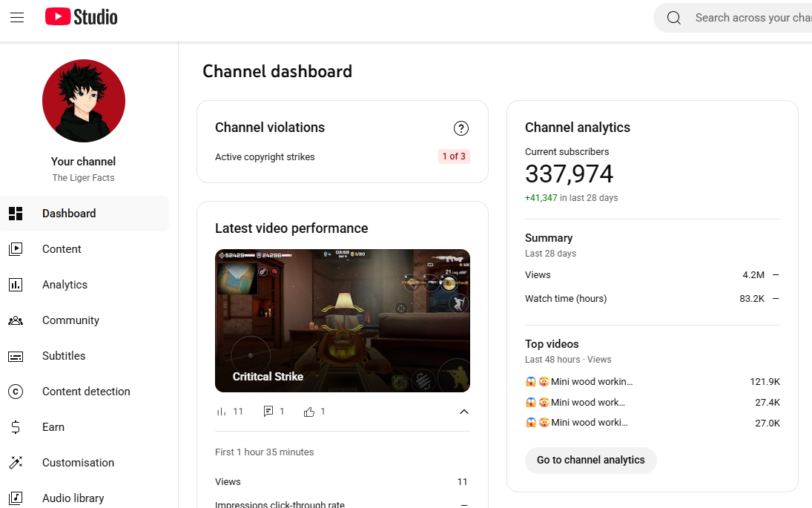Select Content detection in sidebar
This screenshot has width=812, height=508.
tap(85, 392)
